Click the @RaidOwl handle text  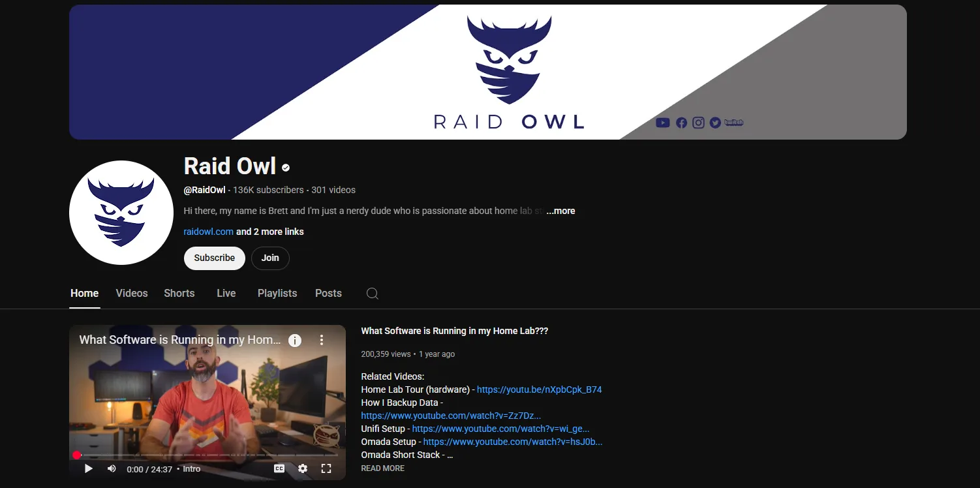pyautogui.click(x=205, y=190)
